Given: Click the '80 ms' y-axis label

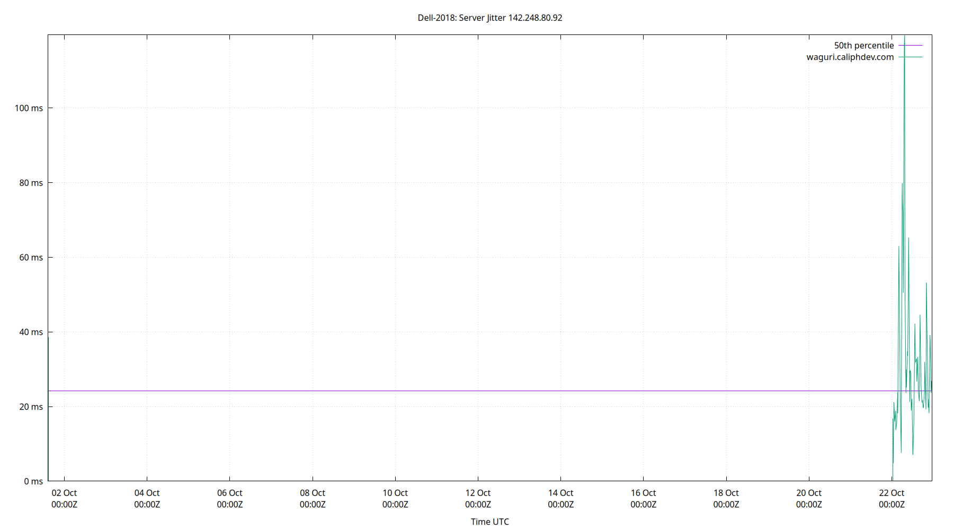Looking at the screenshot, I should click(31, 183).
